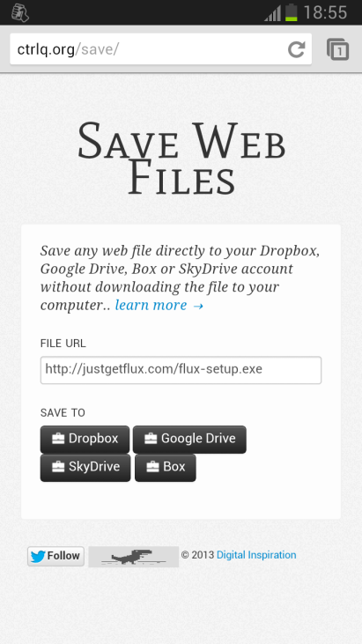The width and height of the screenshot is (362, 644).
Task: Tap the signal strength icon
Action: point(272,13)
